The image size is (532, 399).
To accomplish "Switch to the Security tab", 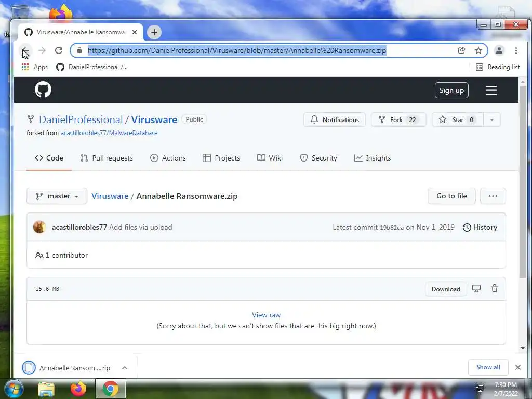I will click(x=318, y=158).
